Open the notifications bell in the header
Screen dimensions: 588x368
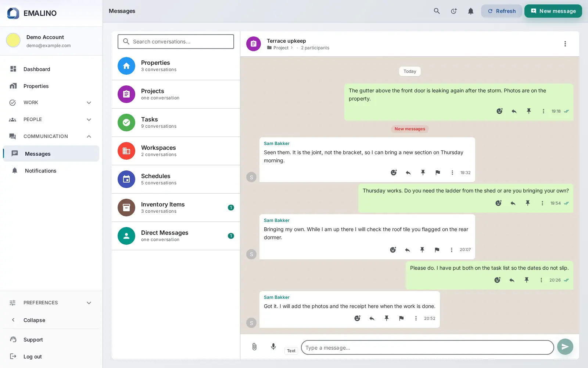(x=471, y=11)
